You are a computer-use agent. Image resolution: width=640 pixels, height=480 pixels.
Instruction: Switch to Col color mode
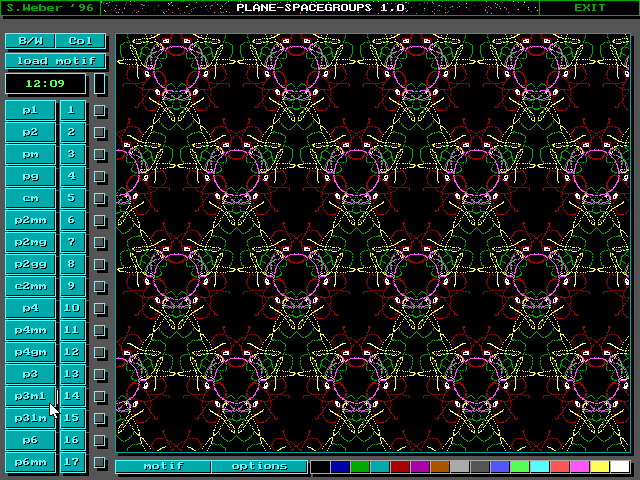point(80,41)
